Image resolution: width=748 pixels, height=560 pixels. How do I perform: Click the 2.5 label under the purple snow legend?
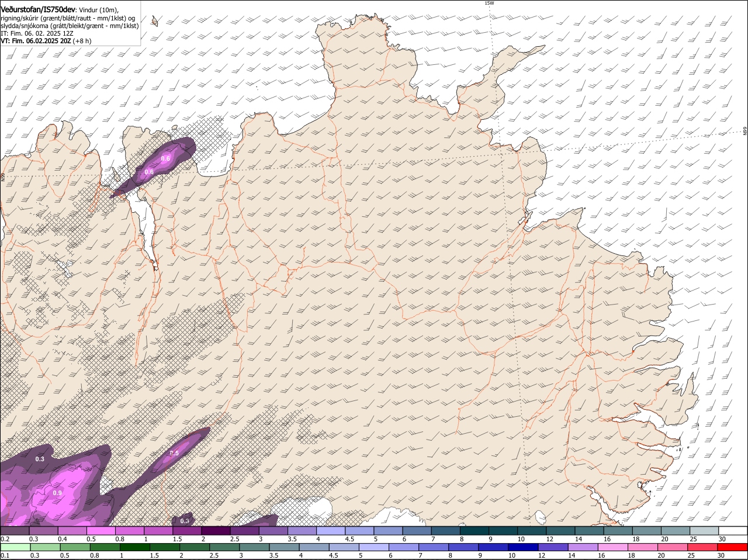[234, 539]
